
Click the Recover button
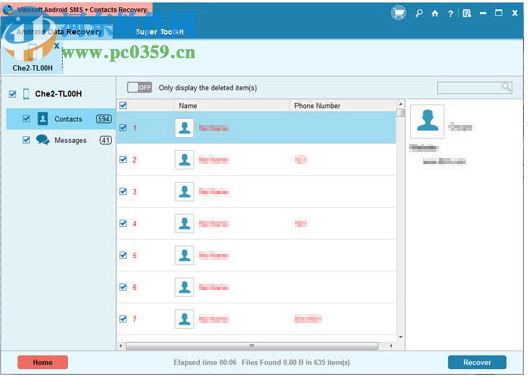point(477,362)
